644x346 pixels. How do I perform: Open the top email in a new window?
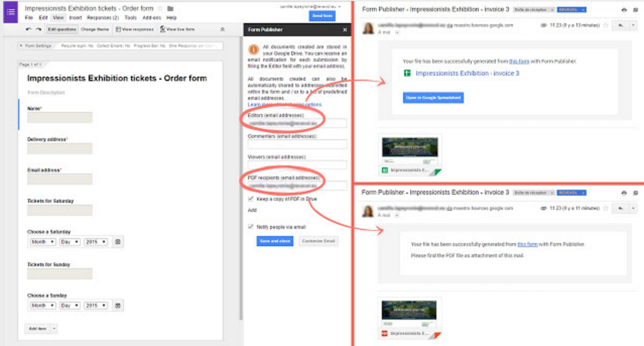pos(636,9)
